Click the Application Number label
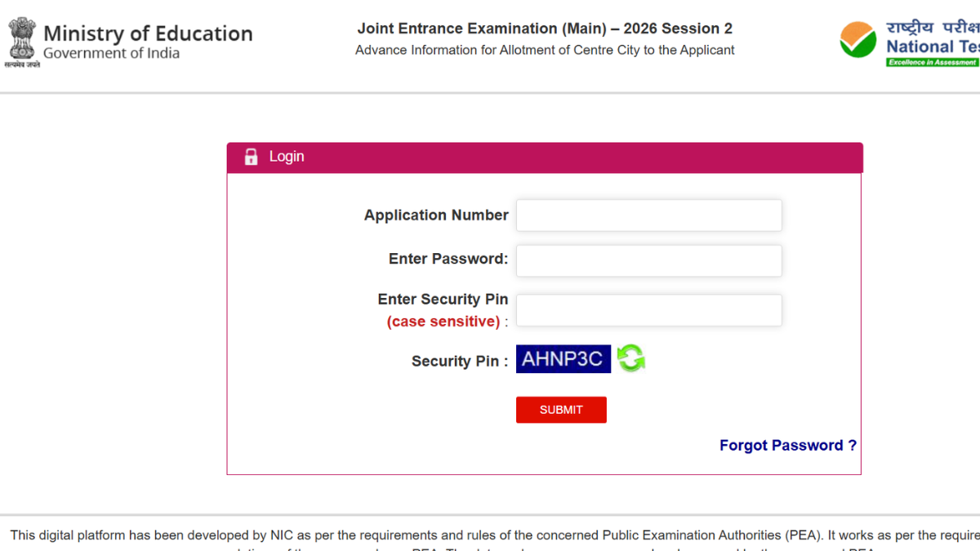This screenshot has height=551, width=980. pos(436,216)
